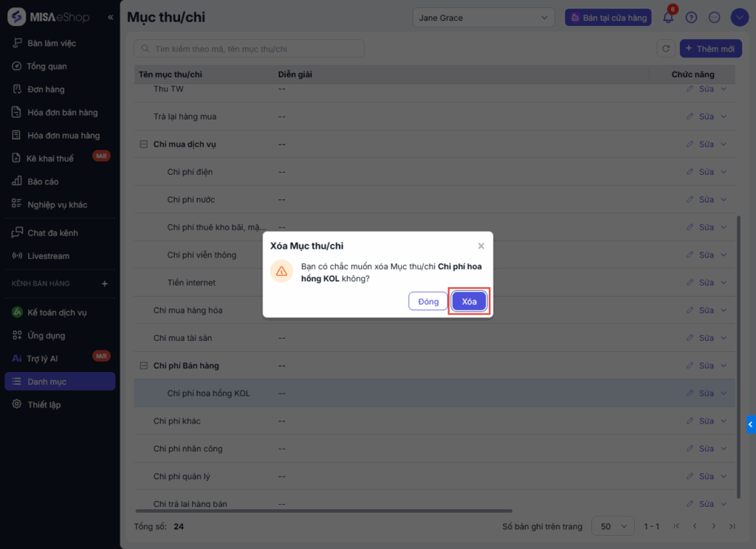Viewport: 756px width, 549px height.
Task: Click the refresh list icon
Action: click(666, 49)
